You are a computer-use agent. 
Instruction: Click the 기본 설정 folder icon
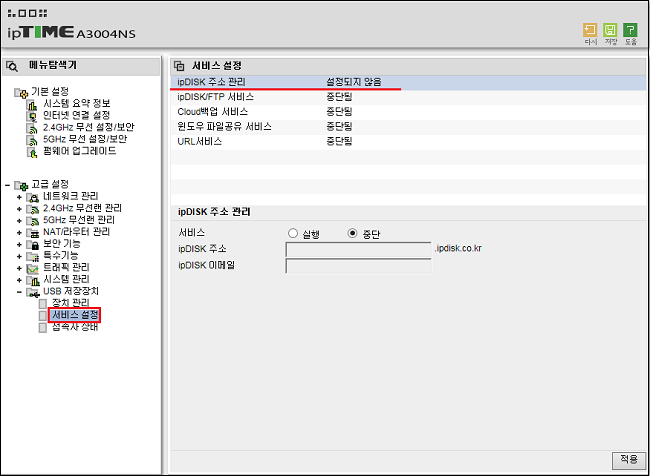(x=21, y=92)
